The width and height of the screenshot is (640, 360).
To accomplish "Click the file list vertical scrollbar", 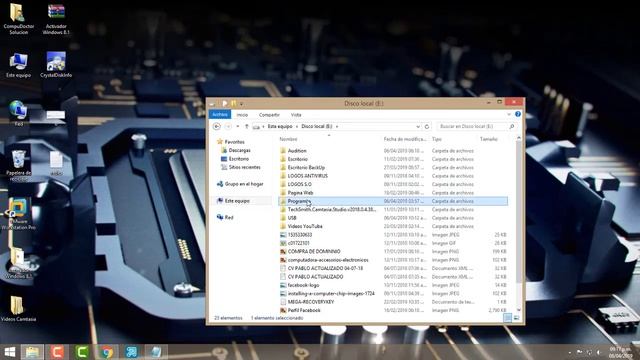I will 519,212.
